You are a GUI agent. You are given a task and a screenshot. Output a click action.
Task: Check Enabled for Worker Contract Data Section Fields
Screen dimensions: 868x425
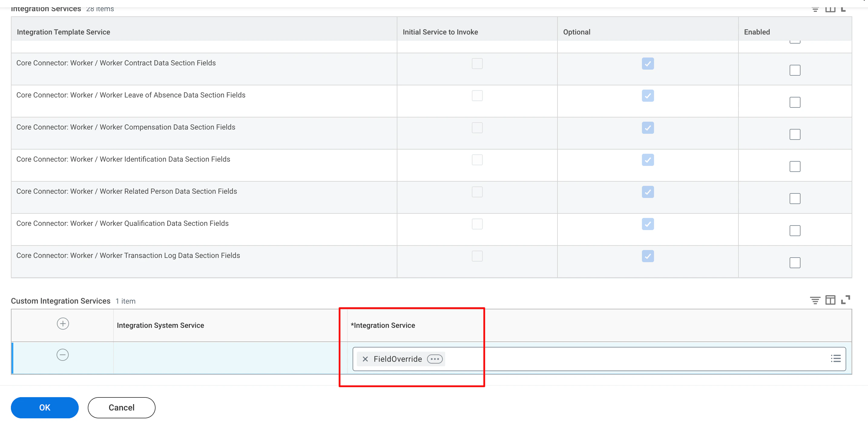point(795,70)
